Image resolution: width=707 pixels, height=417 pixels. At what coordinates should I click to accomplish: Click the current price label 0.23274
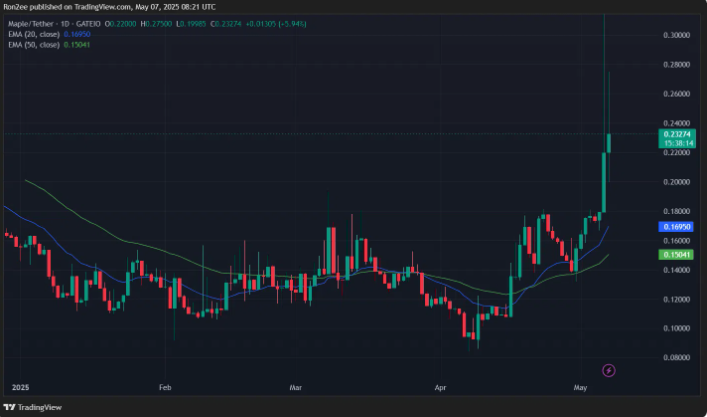(x=677, y=134)
